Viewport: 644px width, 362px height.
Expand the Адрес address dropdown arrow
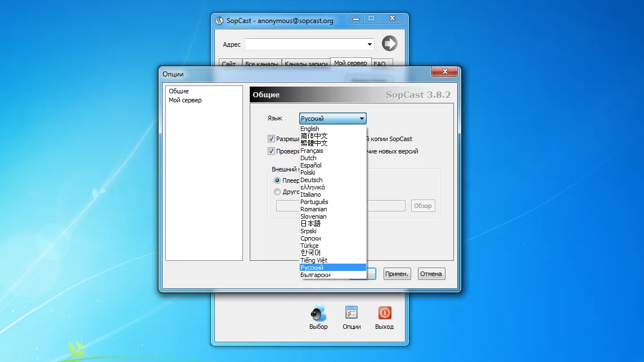tap(370, 44)
